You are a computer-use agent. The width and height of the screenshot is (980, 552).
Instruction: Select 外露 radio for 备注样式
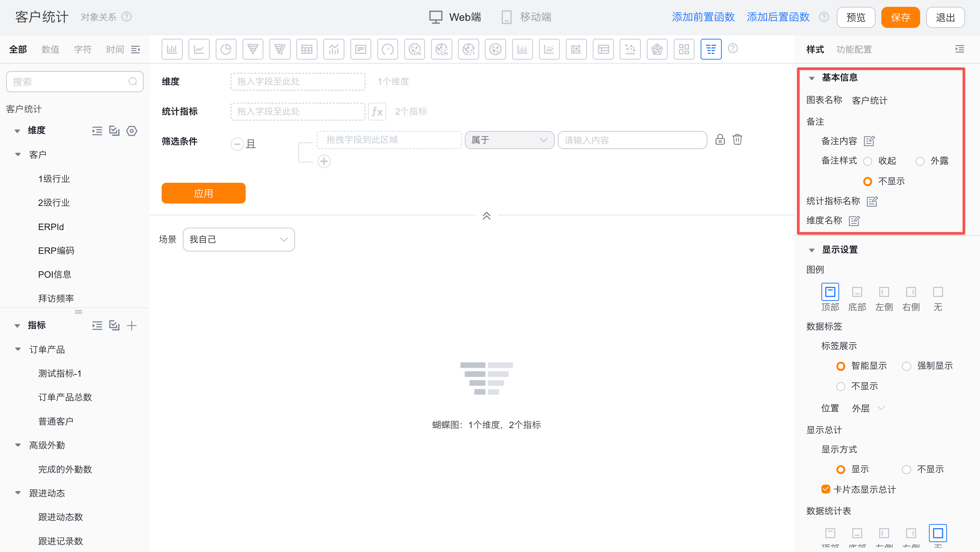[920, 161]
